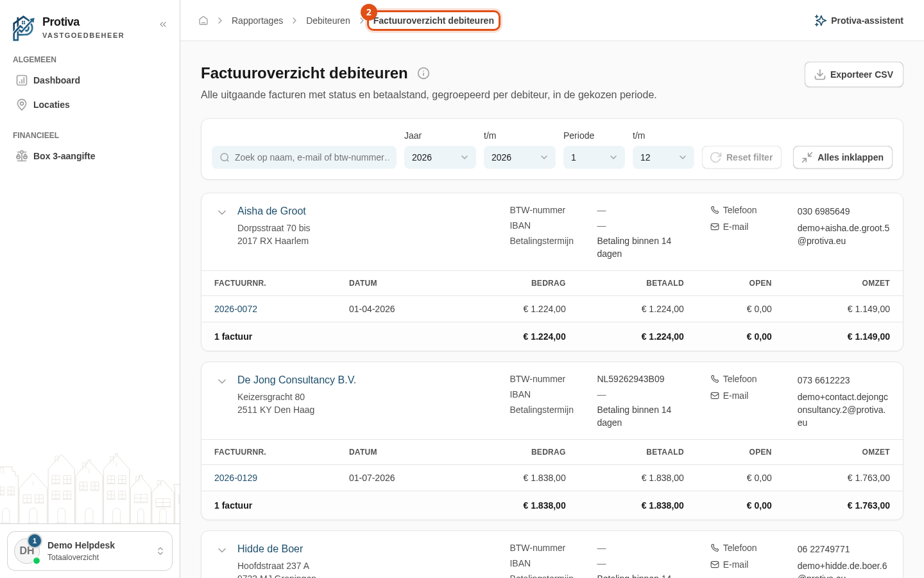The width and height of the screenshot is (924, 578).
Task: Click the phone icon in De Jong Consultancy card
Action: (715, 379)
